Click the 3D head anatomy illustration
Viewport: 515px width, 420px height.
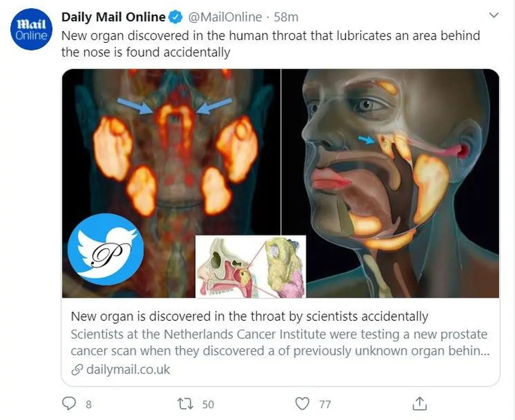click(x=391, y=183)
